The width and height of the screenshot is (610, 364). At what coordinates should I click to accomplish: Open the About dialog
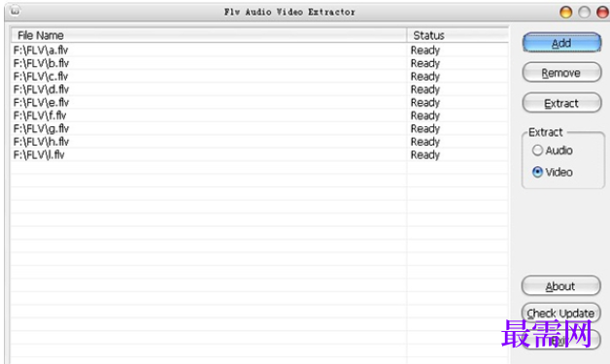(560, 286)
